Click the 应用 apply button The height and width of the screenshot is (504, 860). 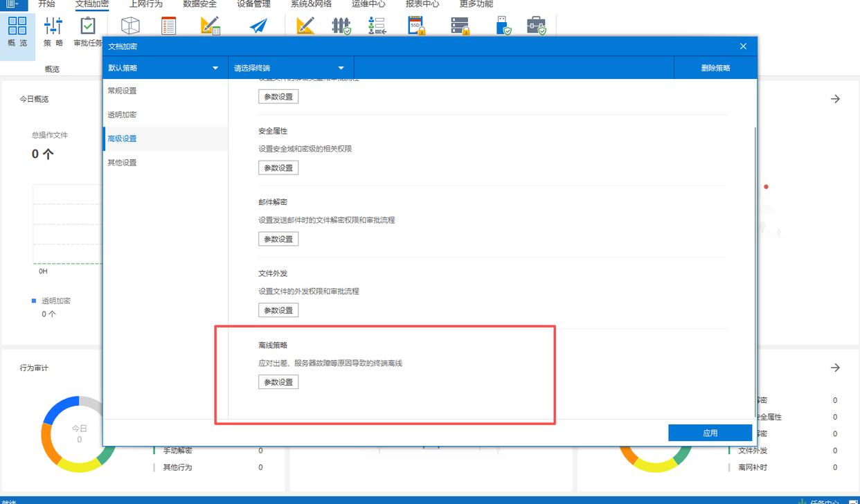point(710,433)
